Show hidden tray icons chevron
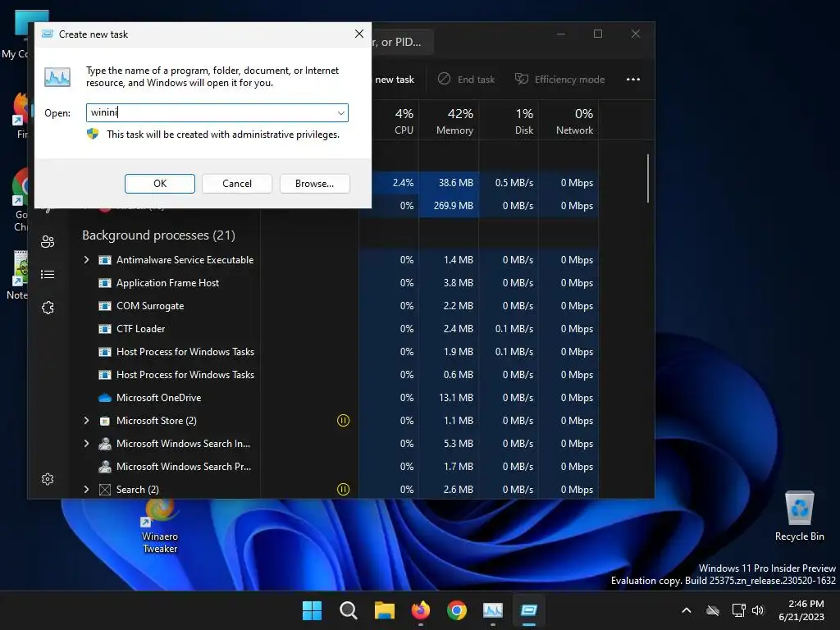 [687, 610]
